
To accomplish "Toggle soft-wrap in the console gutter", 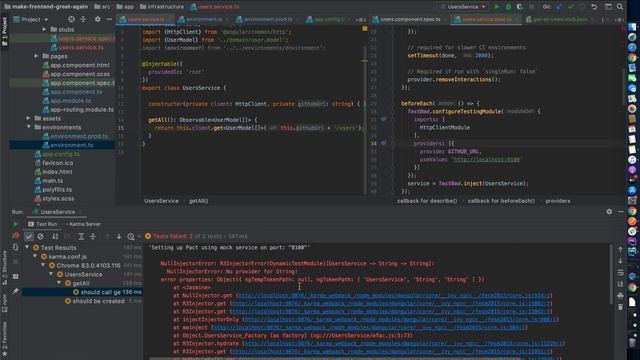I will tap(620, 272).
